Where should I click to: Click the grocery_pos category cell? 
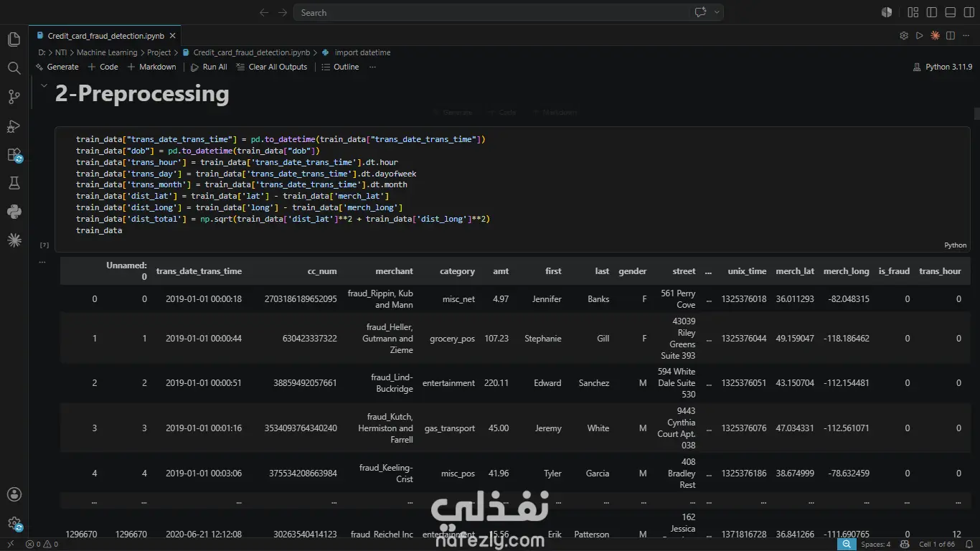452,339
